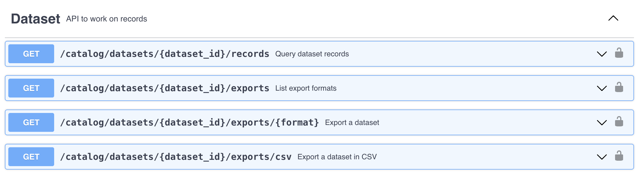The width and height of the screenshot is (644, 175).
Task: Expand the Query dataset records operation chevron
Action: point(602,54)
